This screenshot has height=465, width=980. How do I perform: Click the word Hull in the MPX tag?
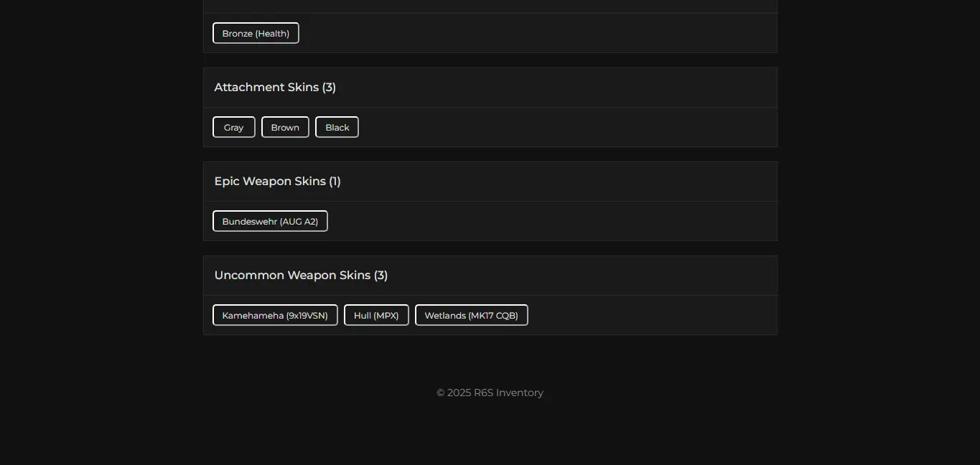(363, 315)
